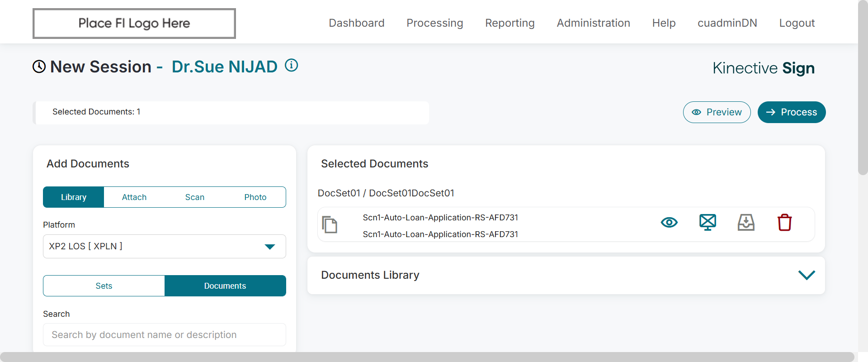Screen dimensions: 868x362
Task: Click the info icon beside Dr.Sue NIJAD
Action: (292, 66)
